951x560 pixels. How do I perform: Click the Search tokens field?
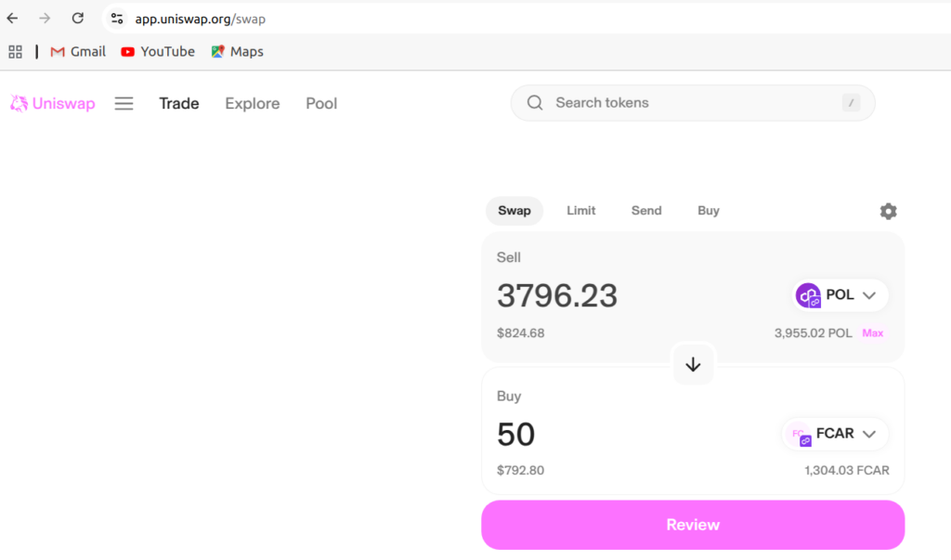coord(693,103)
